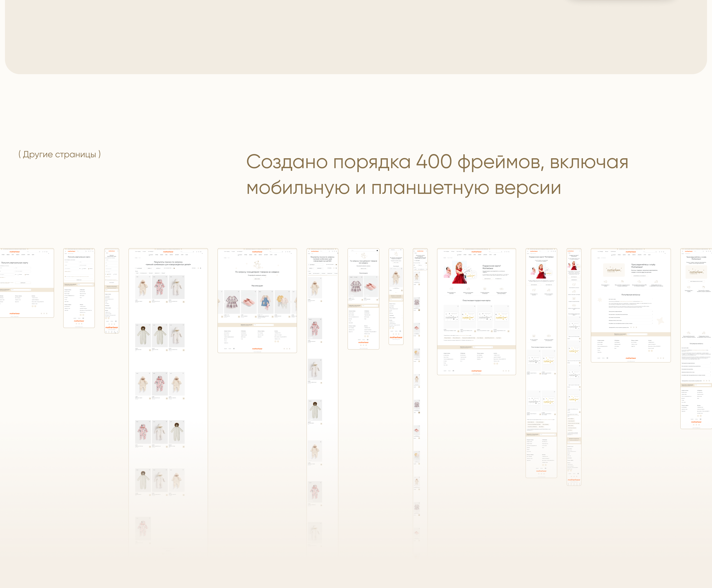This screenshot has width=712, height=588.
Task: Add first beige jumpsuit to cart
Action: [150, 302]
